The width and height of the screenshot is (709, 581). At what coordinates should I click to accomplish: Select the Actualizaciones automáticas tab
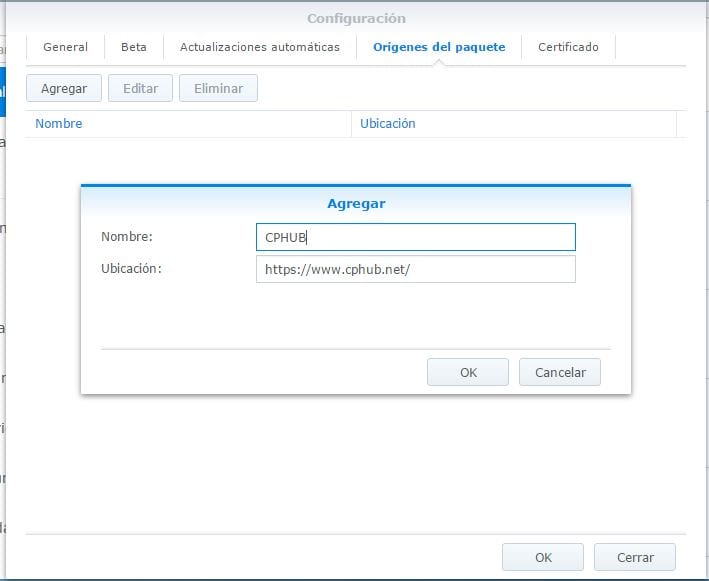pyautogui.click(x=259, y=47)
